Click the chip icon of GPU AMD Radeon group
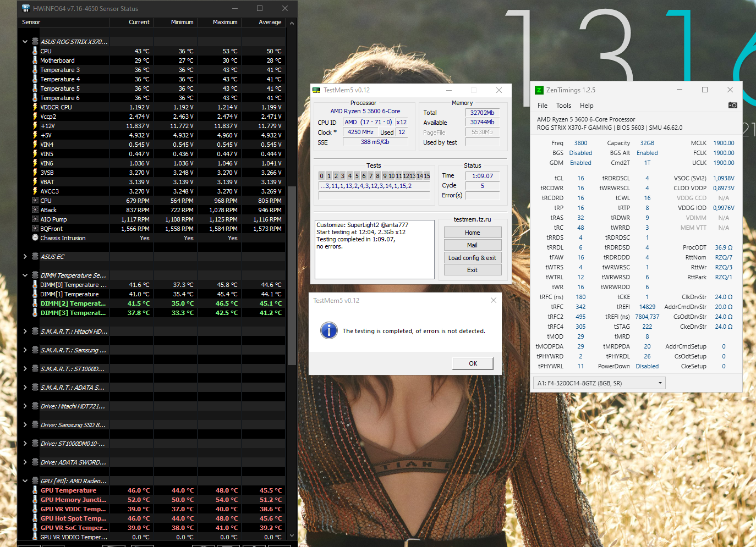The image size is (756, 547). point(35,481)
